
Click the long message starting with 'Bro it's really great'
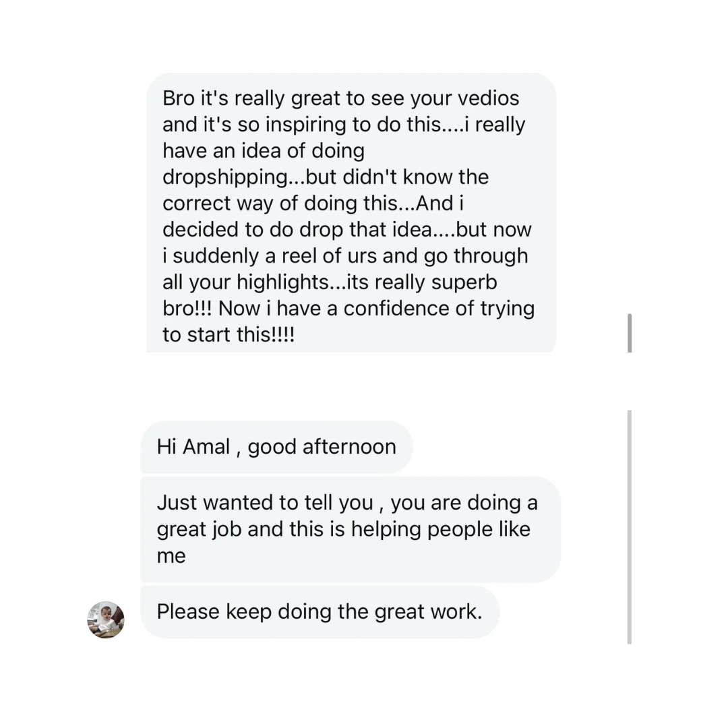click(x=351, y=216)
